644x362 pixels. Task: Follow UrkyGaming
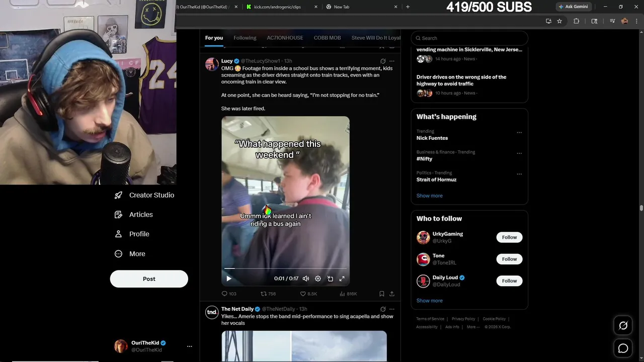509,237
